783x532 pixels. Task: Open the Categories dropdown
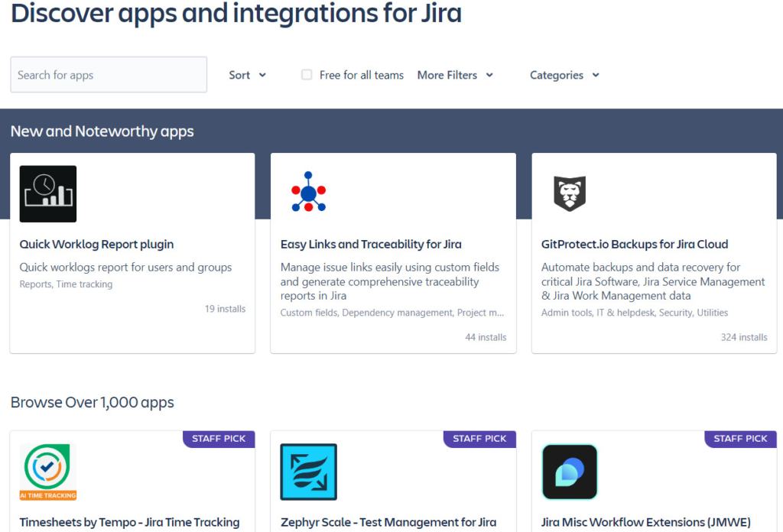[564, 75]
